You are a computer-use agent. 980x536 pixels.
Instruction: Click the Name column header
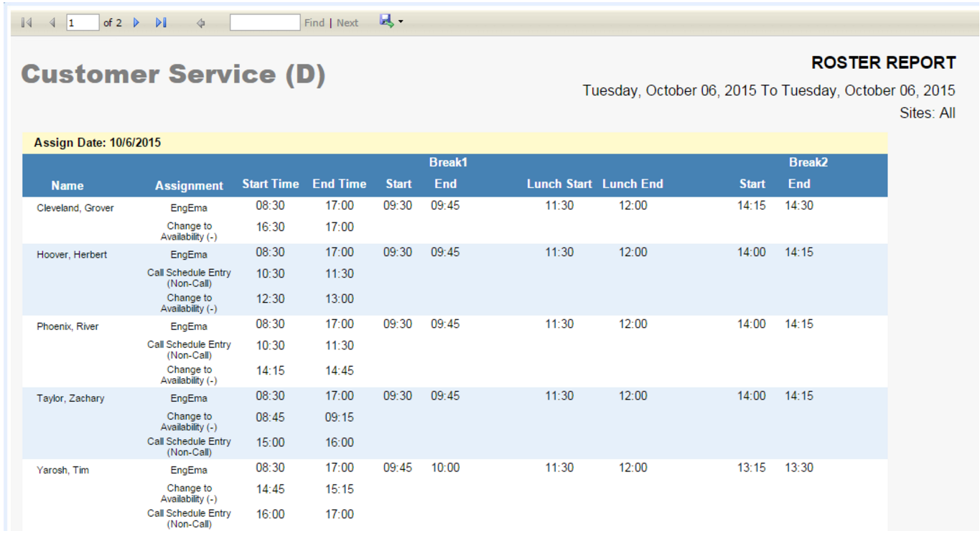67,186
